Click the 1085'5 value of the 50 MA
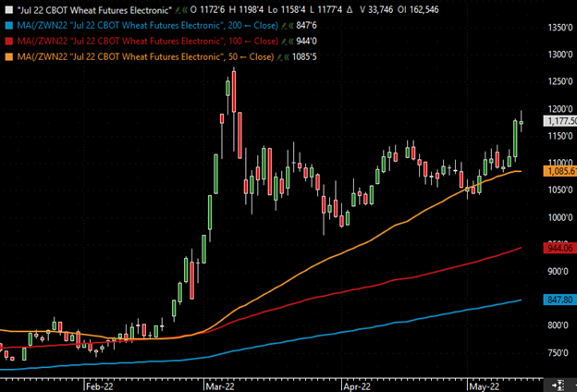The height and width of the screenshot is (392, 577). click(x=304, y=57)
